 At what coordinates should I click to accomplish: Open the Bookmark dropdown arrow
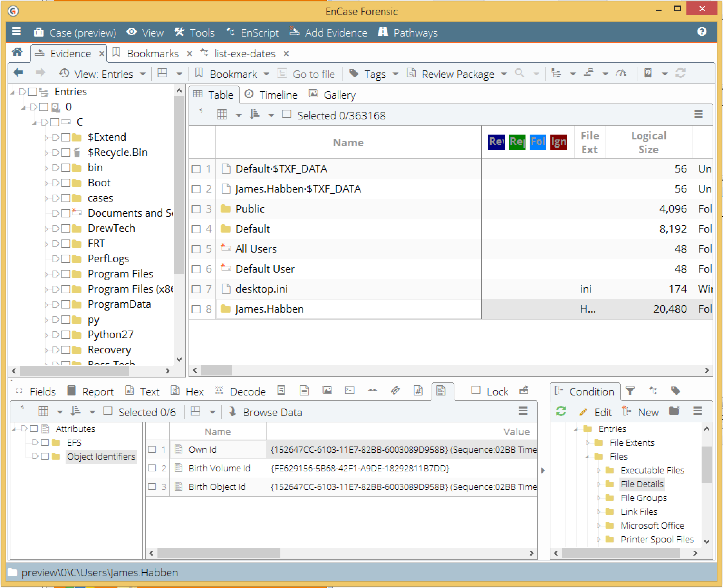point(266,74)
